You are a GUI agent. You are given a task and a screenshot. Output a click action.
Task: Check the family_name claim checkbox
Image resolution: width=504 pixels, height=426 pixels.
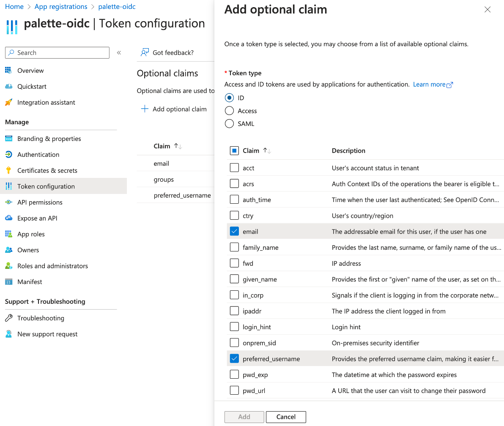pos(234,247)
